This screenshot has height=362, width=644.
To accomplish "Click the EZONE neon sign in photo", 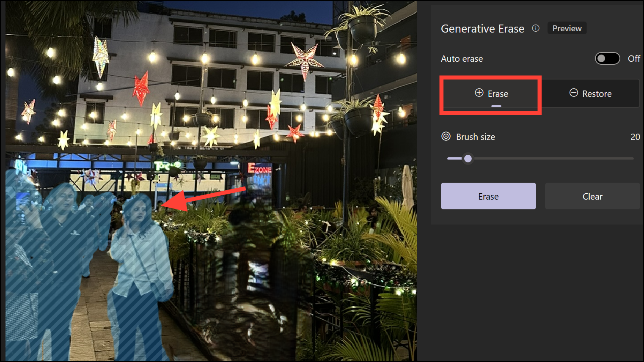I will click(x=259, y=169).
